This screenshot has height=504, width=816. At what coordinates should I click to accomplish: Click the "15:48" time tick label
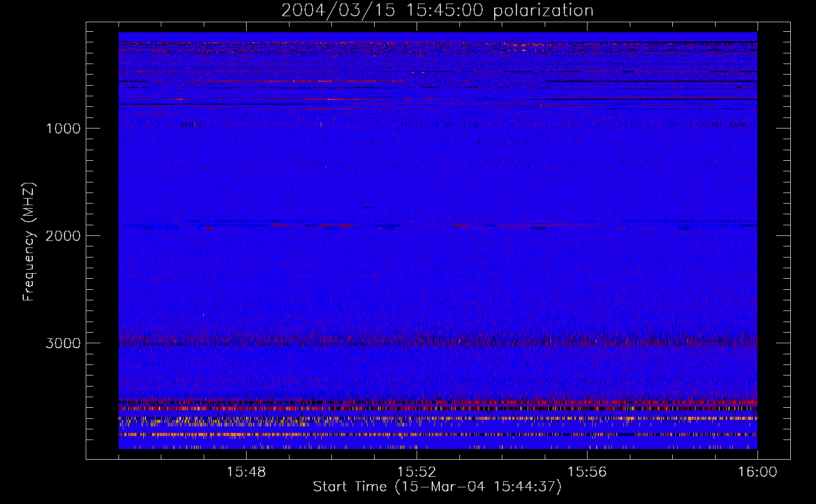point(246,472)
